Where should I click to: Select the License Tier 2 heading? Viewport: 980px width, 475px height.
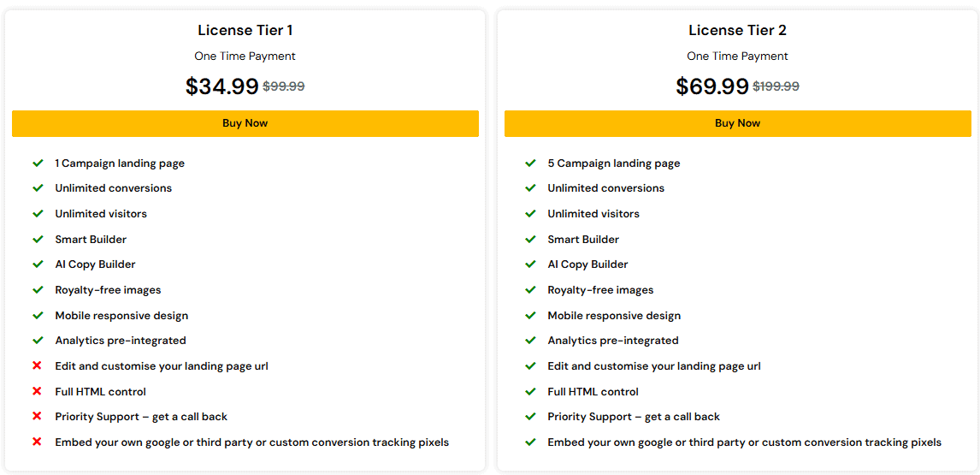(x=738, y=30)
